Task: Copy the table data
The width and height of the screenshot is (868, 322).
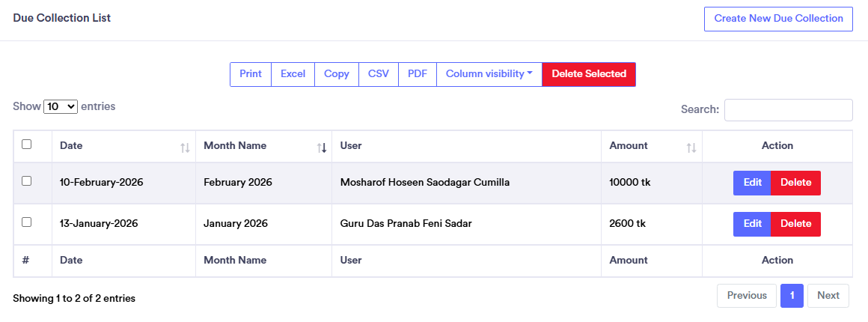Action: (337, 74)
